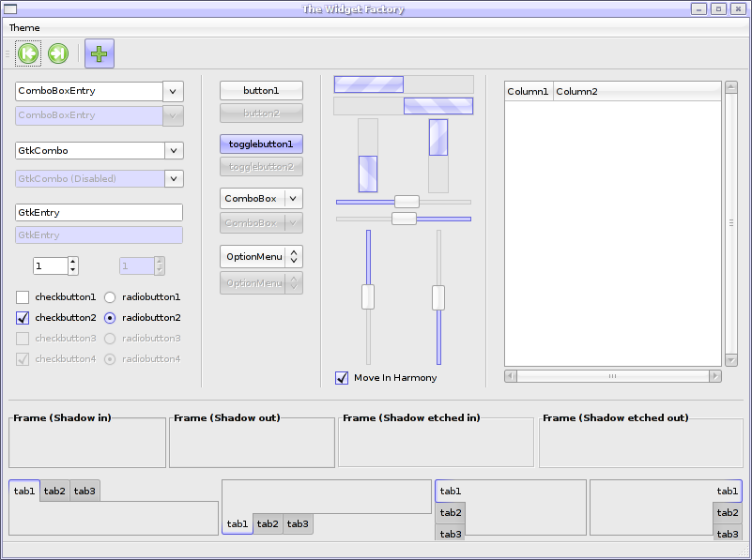Click the Column2 header

[x=637, y=91]
